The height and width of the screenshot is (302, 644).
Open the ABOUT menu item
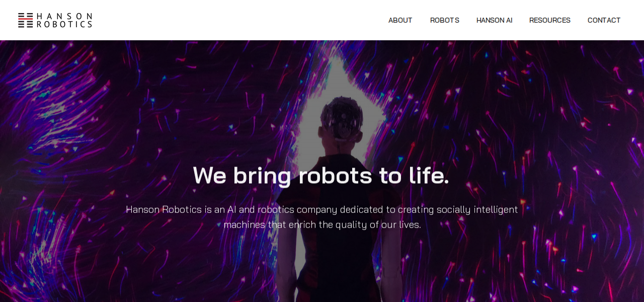400,20
